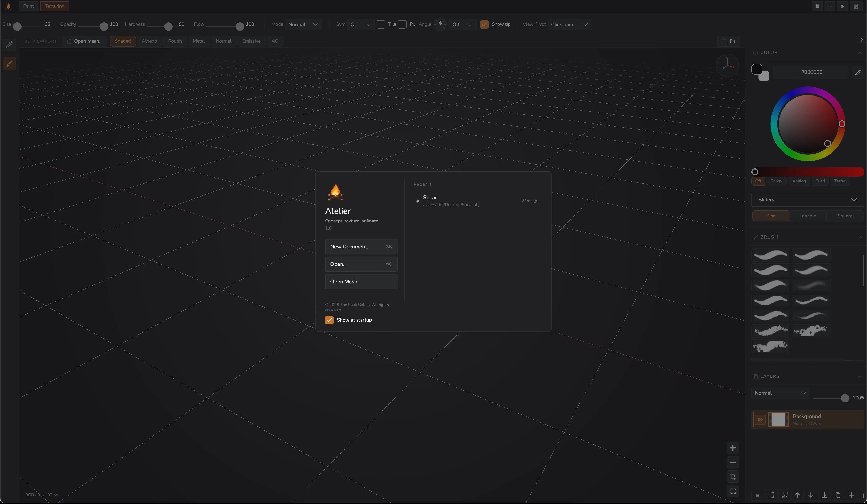The image size is (867, 504).
Task: Click the dashed selection icon in Layers footer
Action: tap(771, 495)
